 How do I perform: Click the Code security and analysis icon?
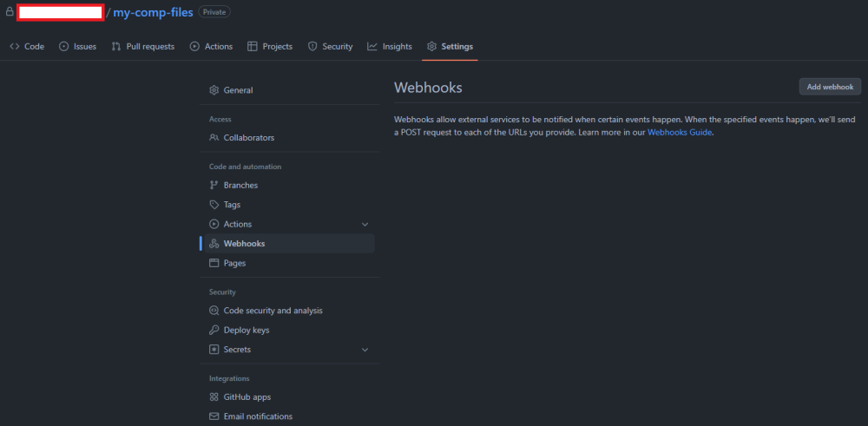214,311
